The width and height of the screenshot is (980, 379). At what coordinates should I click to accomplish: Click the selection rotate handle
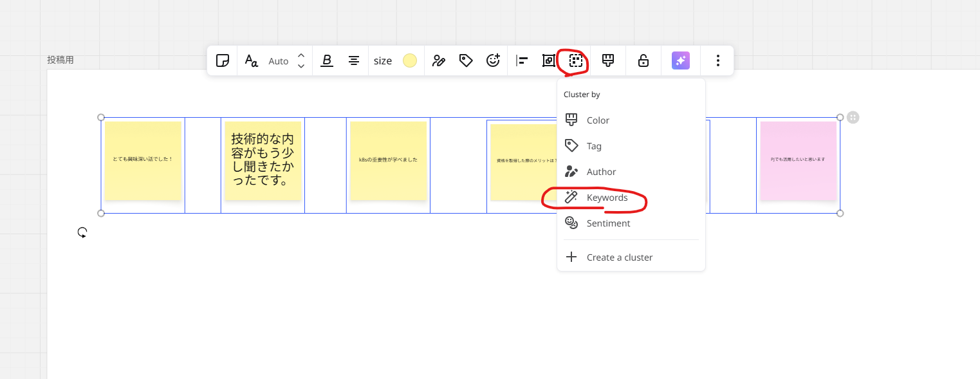pos(82,232)
